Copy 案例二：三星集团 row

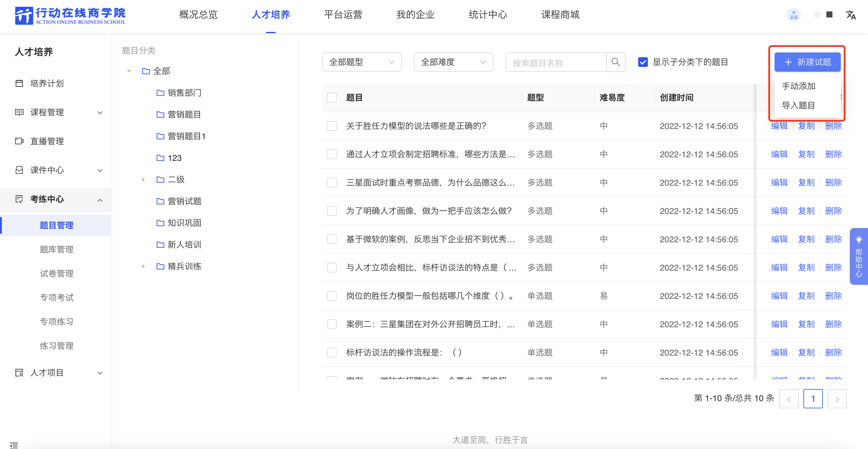pos(806,324)
